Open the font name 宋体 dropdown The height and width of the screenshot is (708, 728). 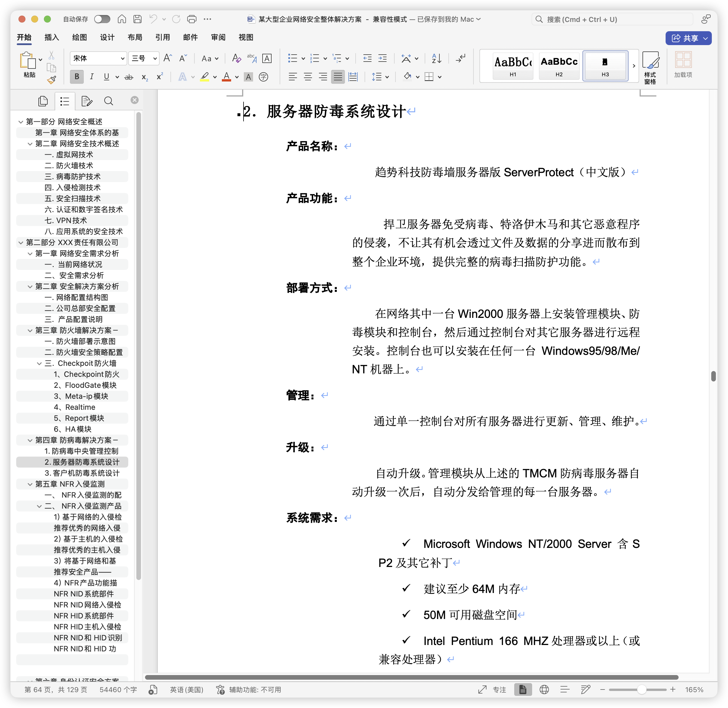click(122, 58)
